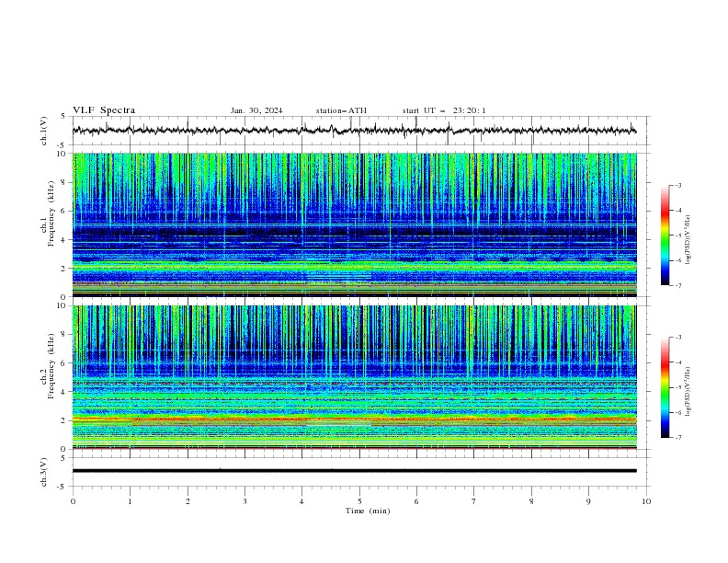Click inside the ch.2 frequency spectrogram
This screenshot has height=563, width=728.
click(354, 377)
